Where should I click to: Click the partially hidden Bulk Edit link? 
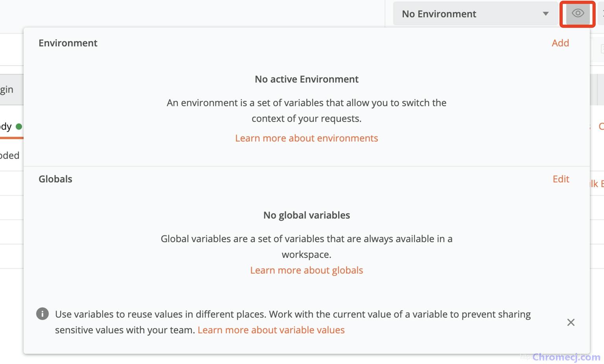(x=597, y=184)
